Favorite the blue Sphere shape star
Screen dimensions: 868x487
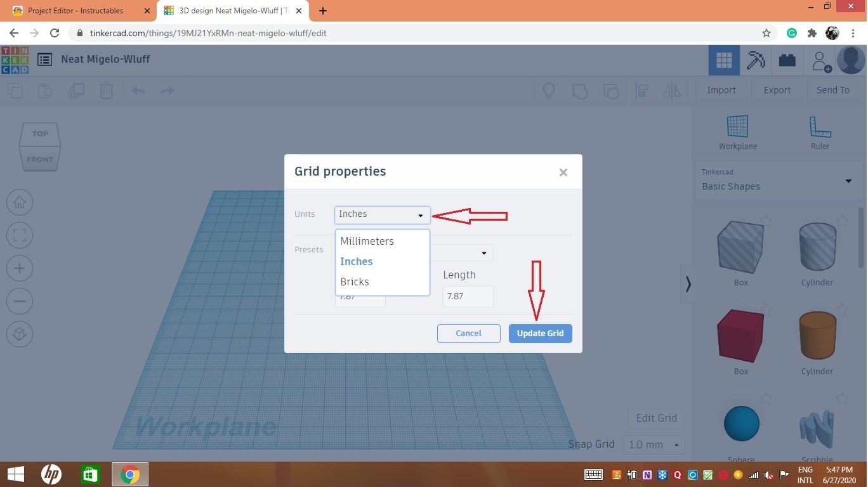(x=766, y=398)
